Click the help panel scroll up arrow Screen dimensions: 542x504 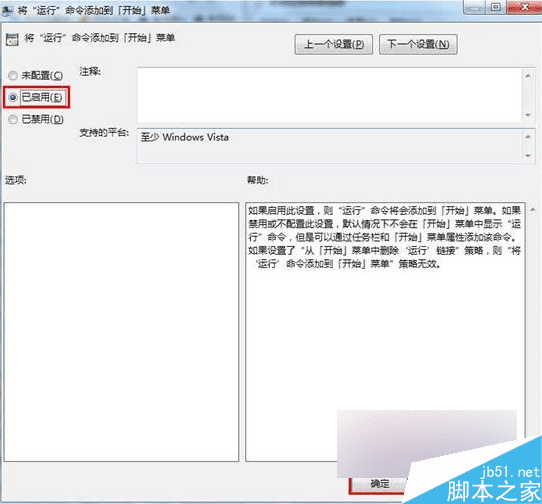coord(533,209)
